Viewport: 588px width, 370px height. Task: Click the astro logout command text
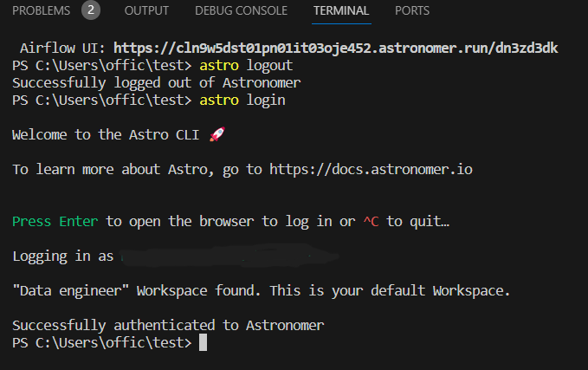[246, 66]
